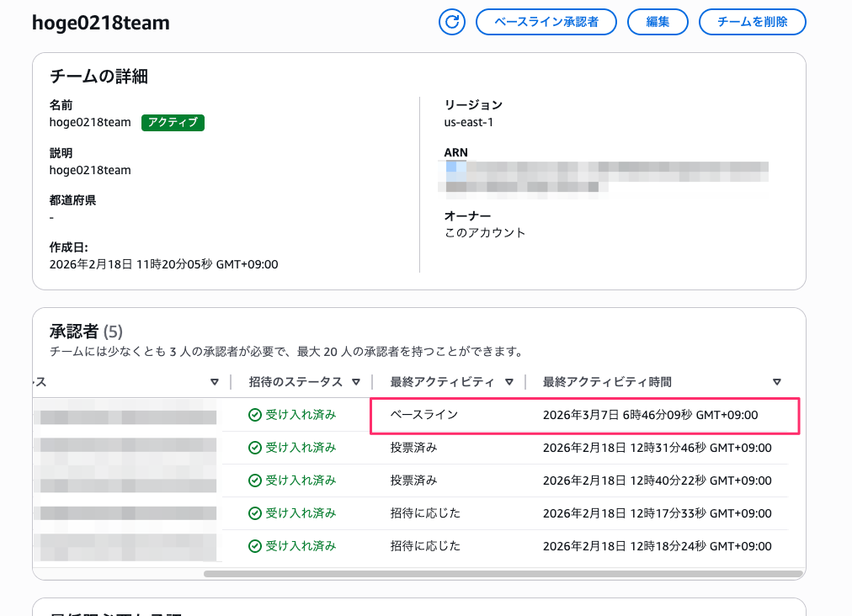Open the 最終アクティビティ時間 column dropdown
The image size is (852, 616).
click(776, 381)
